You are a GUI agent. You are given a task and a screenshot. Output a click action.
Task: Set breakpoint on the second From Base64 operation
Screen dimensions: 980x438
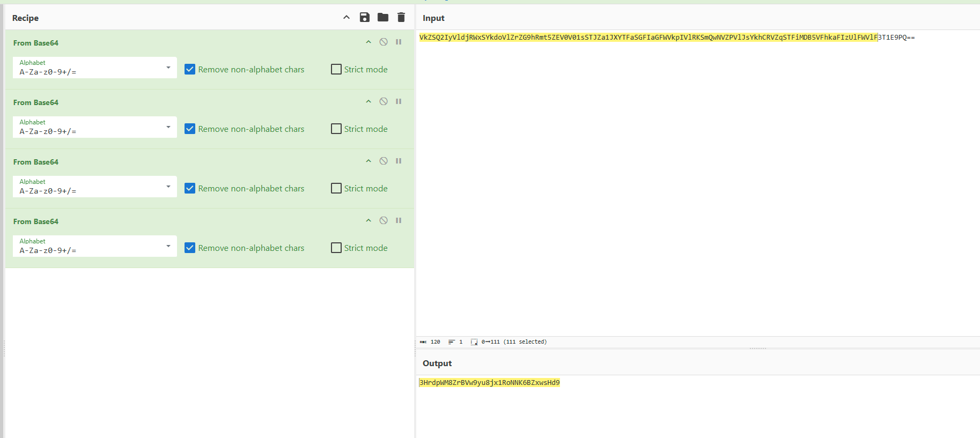click(399, 101)
